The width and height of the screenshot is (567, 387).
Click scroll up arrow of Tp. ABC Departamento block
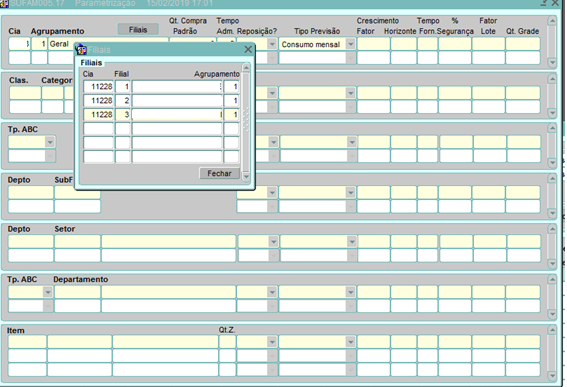coord(552,279)
